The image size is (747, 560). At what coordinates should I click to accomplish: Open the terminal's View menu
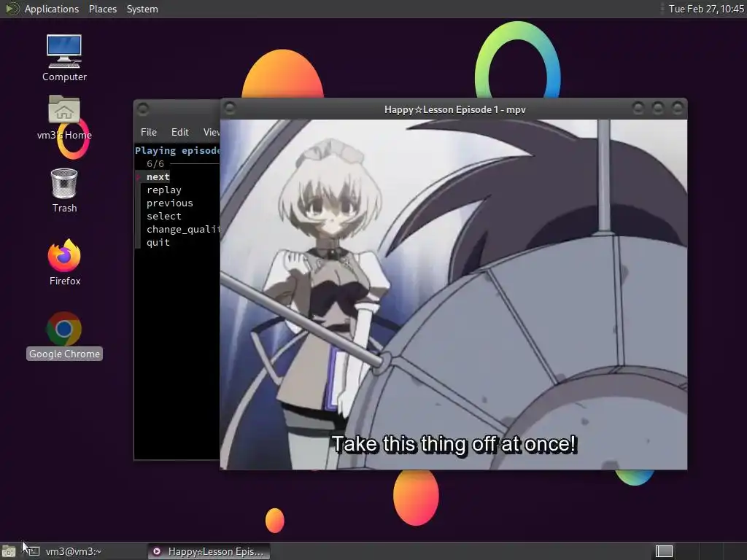(211, 132)
